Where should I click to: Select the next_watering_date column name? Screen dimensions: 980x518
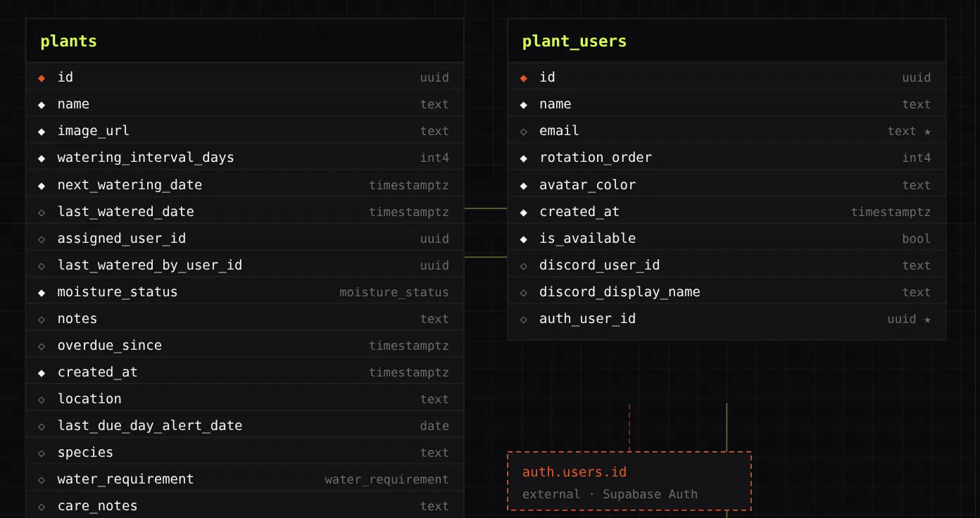pos(130,185)
